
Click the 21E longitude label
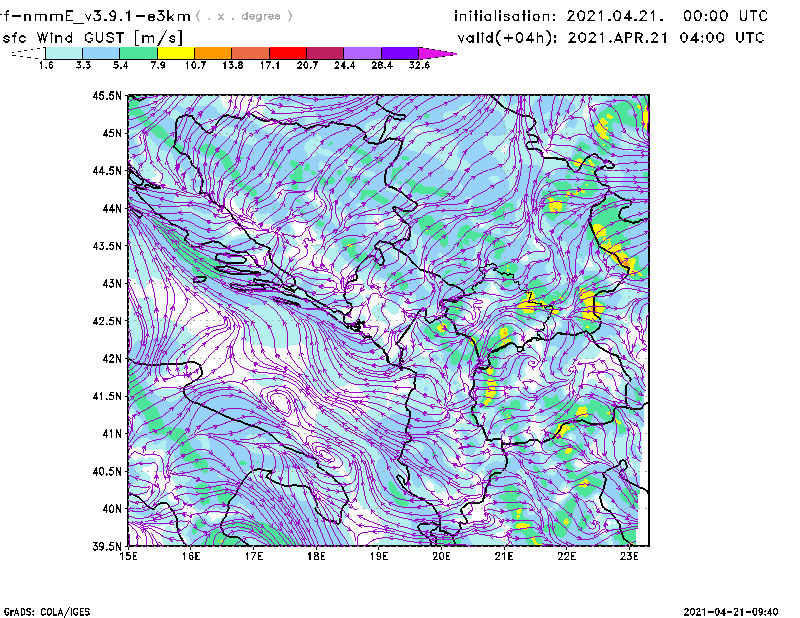point(504,556)
